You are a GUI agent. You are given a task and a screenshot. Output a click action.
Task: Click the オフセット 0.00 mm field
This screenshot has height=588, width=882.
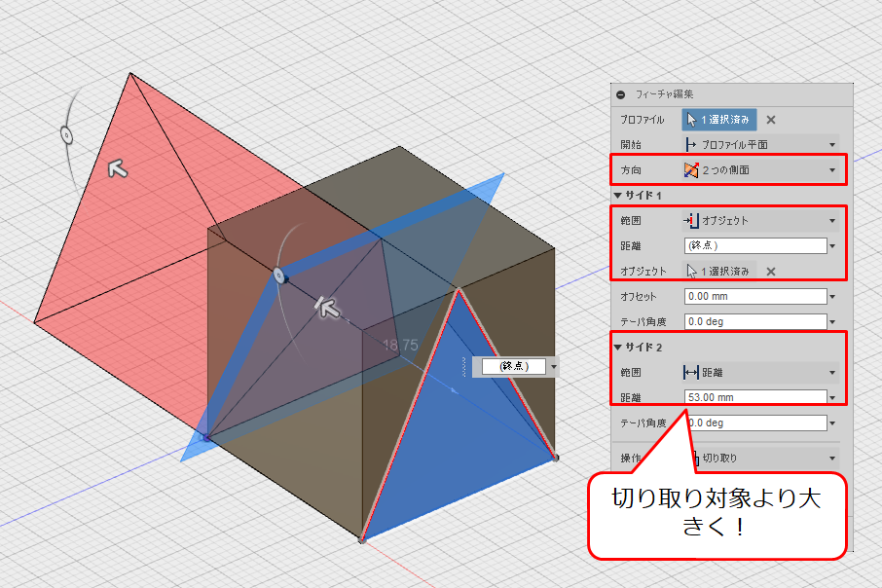[x=755, y=297]
